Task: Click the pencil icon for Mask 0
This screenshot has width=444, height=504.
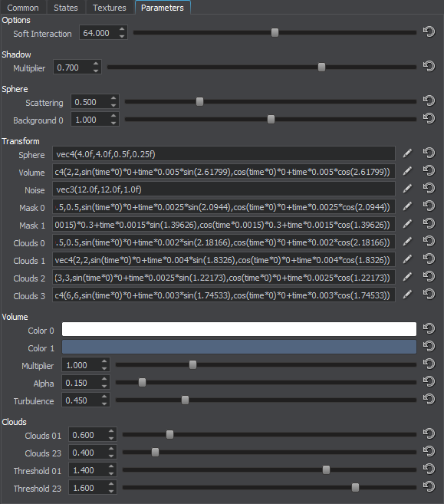Action: 407,206
